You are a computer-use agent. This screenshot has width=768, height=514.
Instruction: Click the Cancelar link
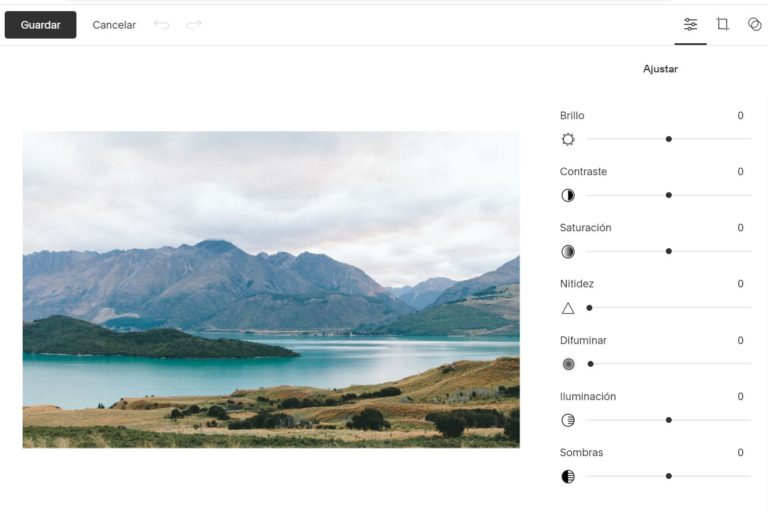point(114,25)
